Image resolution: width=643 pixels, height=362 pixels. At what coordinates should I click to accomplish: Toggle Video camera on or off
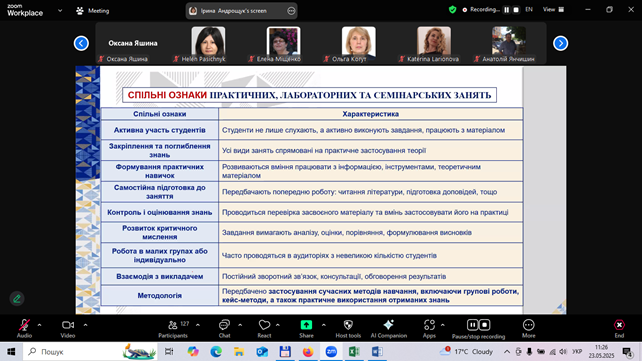pos(68,329)
